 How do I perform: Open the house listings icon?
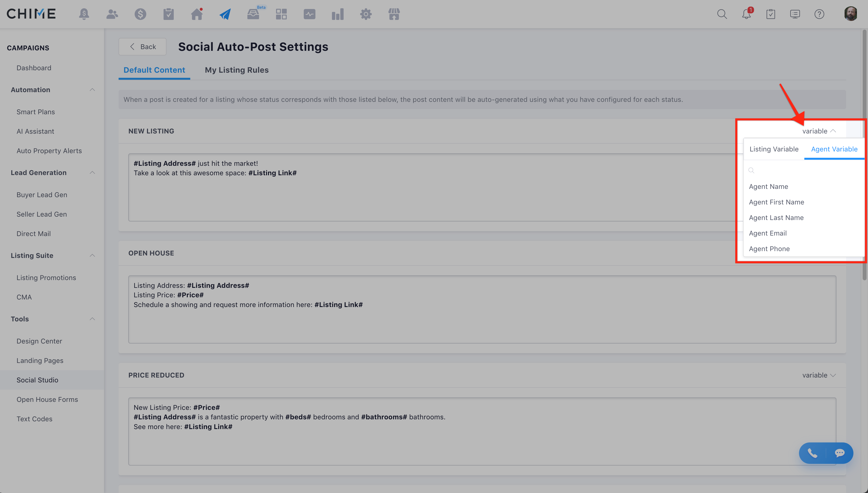(197, 14)
